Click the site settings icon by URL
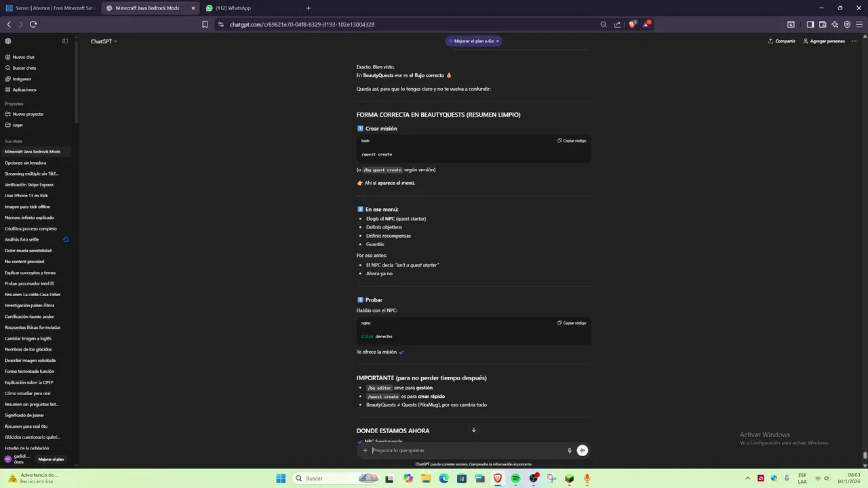Screen dimensions: 868x488 tap(220, 24)
